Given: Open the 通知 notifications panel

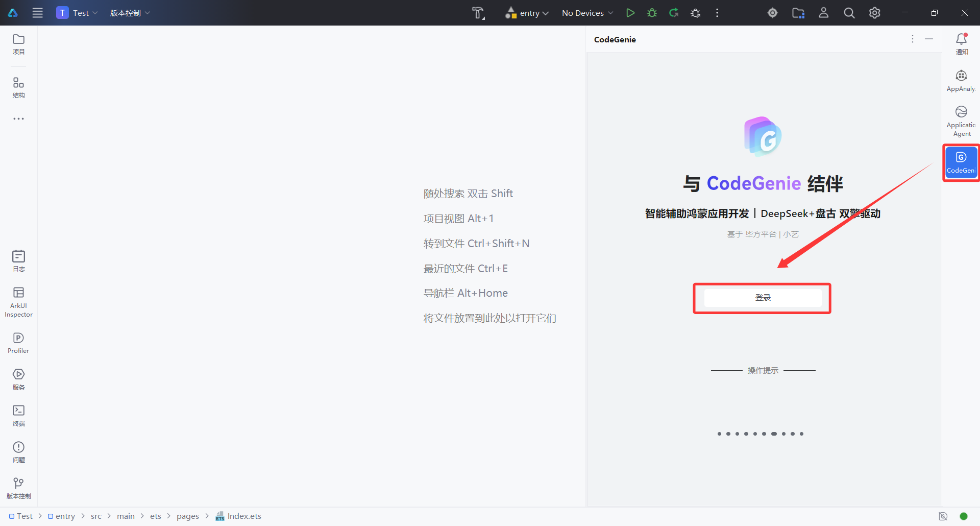Looking at the screenshot, I should (x=962, y=44).
